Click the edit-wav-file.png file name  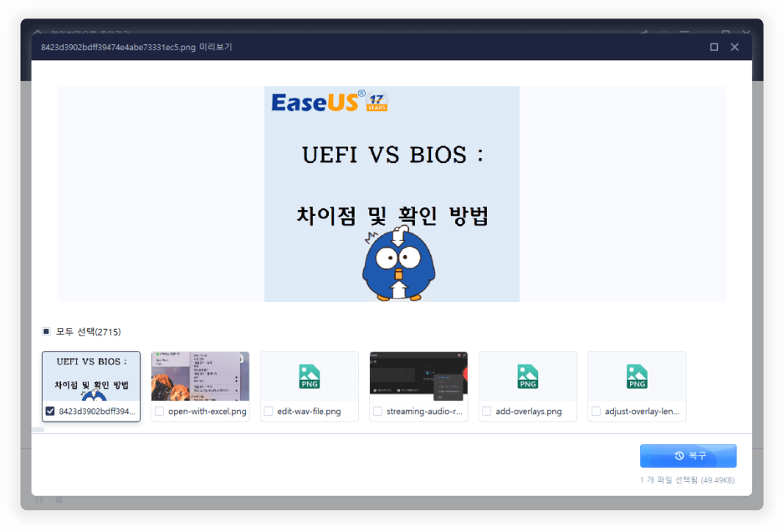309,412
